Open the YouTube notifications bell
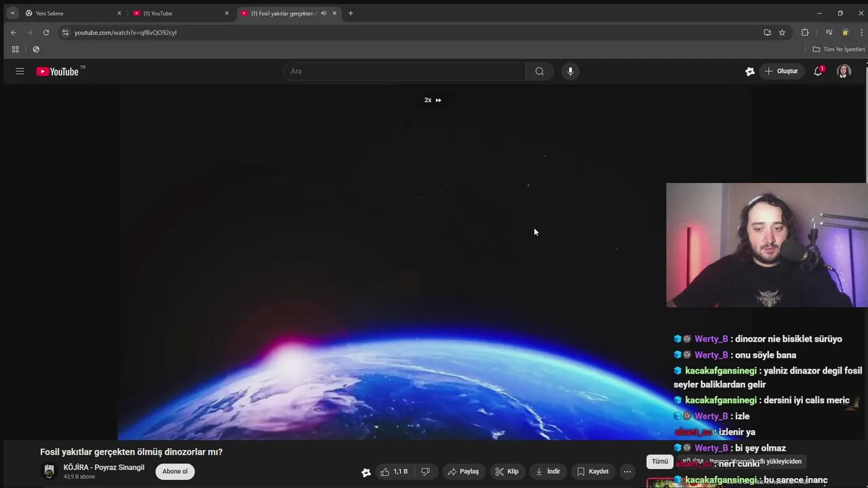868x488 pixels. [818, 71]
